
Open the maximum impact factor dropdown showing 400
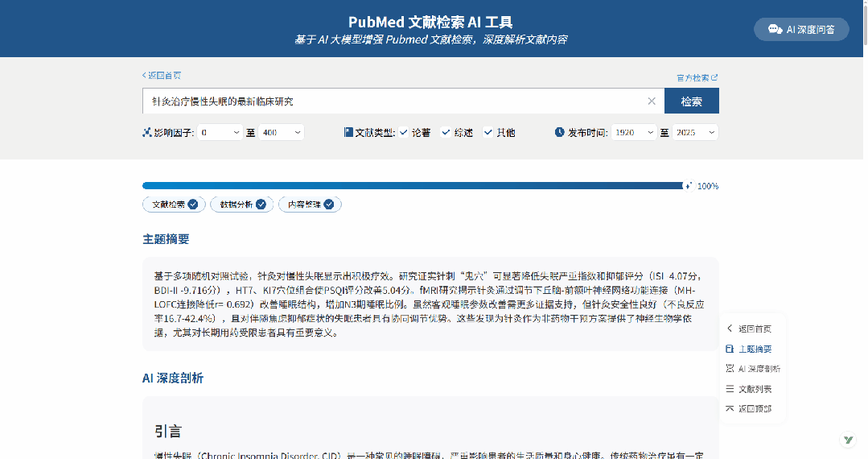[282, 133]
